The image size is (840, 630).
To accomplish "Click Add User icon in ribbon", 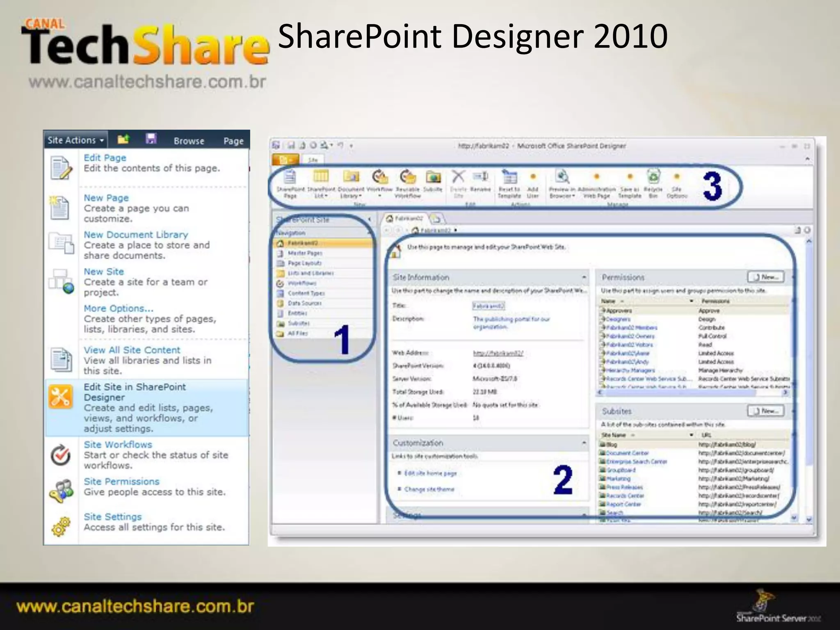I will click(533, 177).
